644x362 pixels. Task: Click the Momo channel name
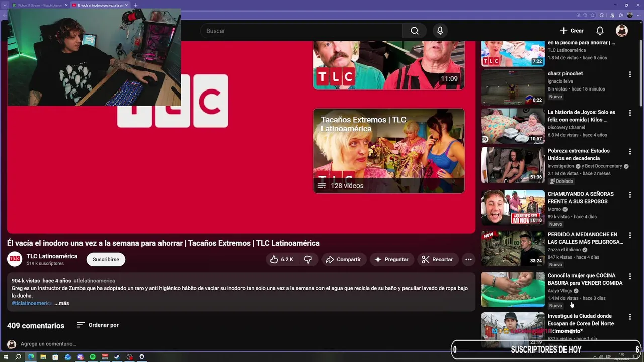[554, 209]
